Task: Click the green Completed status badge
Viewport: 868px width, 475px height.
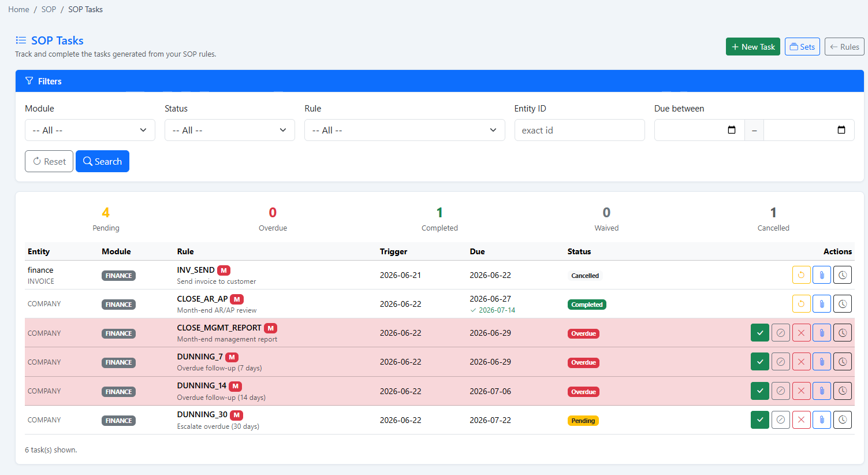Action: click(587, 305)
